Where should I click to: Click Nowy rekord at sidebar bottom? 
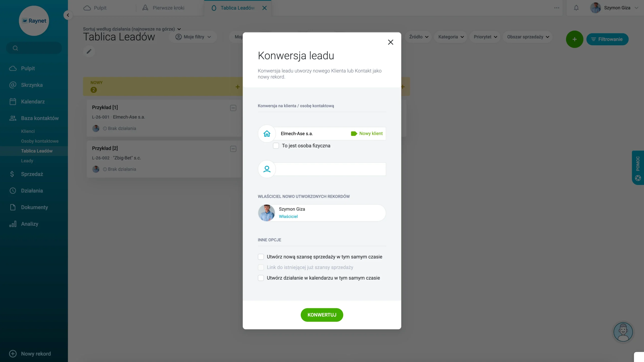30,354
